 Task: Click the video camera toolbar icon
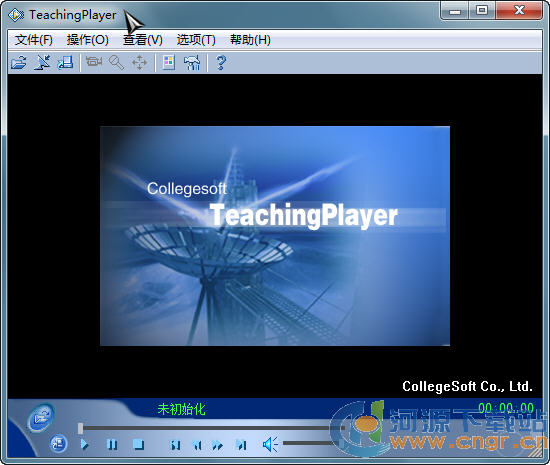click(x=94, y=62)
